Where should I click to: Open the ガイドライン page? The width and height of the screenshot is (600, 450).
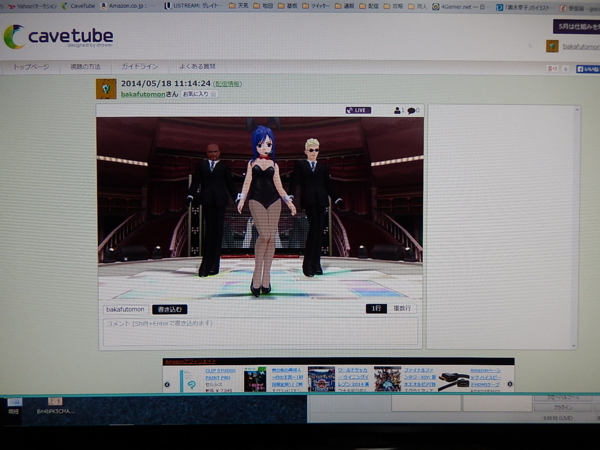click(140, 67)
